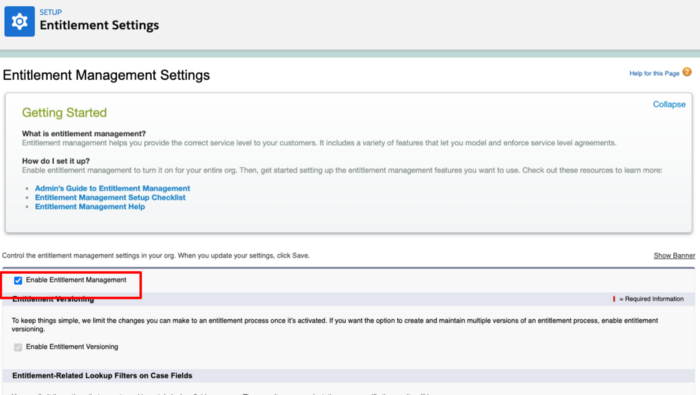Click Entitlement-Related Lookup Filters on Case Fields header
The width and height of the screenshot is (700, 395).
click(102, 376)
